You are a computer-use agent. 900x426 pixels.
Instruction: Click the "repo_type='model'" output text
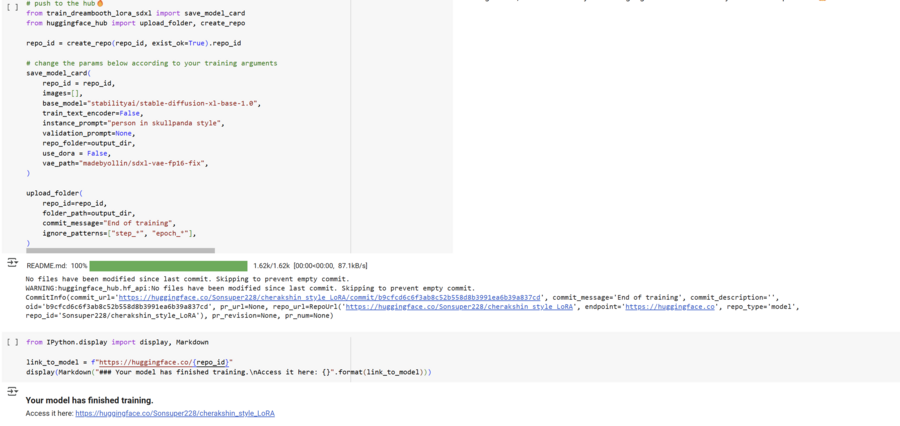coord(761,307)
